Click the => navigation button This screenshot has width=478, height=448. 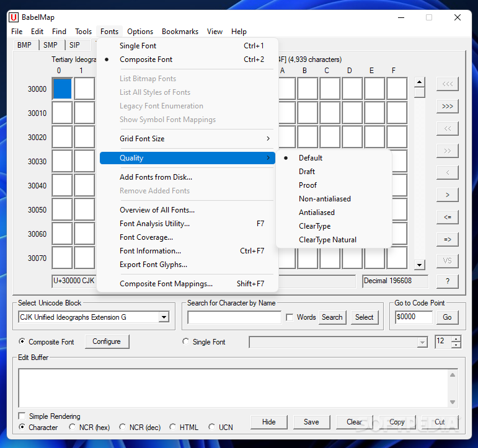pyautogui.click(x=447, y=240)
